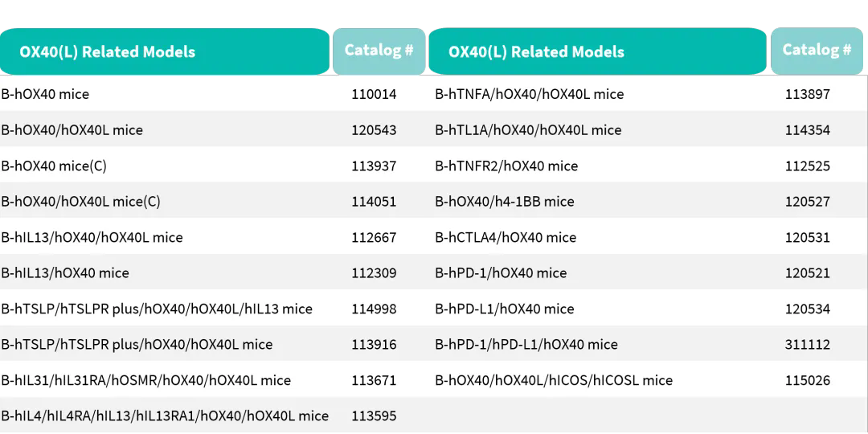Select 'B-hOX40/h4-1BB mice' model row
The width and height of the screenshot is (868, 434).
[x=505, y=202]
